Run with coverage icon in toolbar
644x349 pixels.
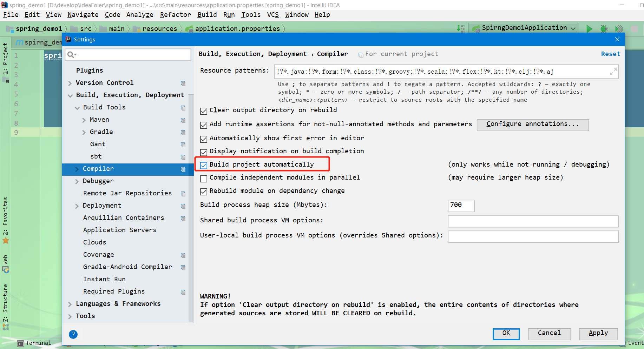point(619,29)
